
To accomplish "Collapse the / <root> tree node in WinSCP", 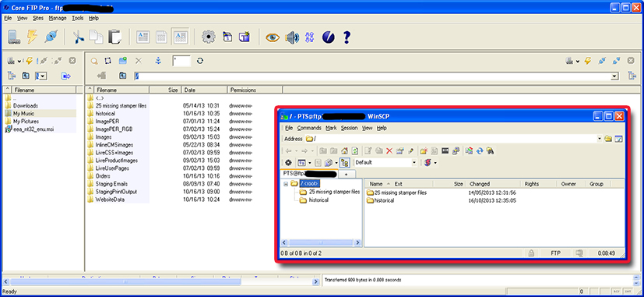I will pyautogui.click(x=286, y=183).
